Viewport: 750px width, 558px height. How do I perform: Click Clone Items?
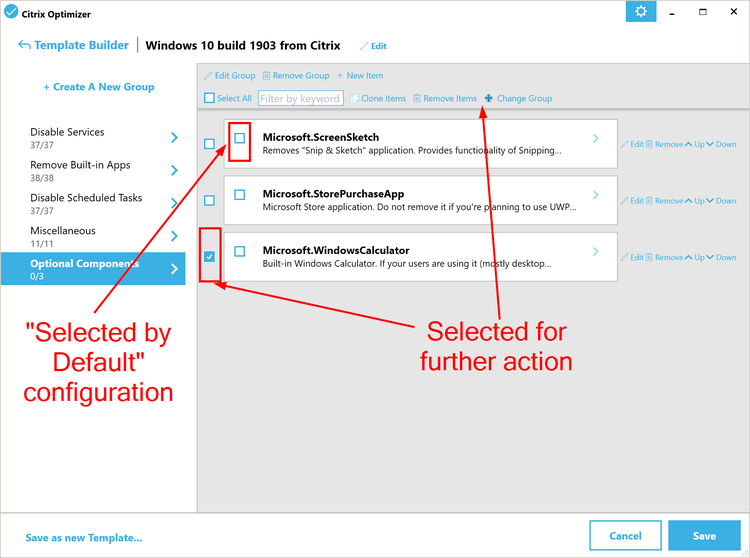tap(378, 98)
